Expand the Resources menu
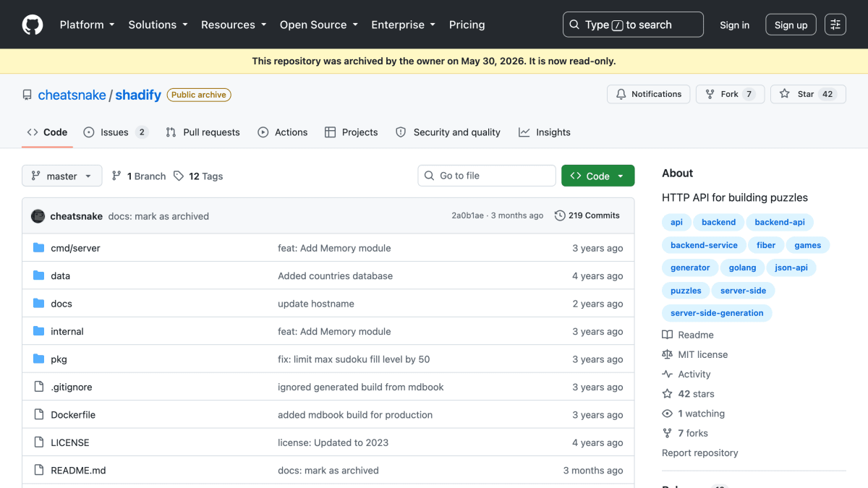This screenshot has width=868, height=488. point(233,25)
